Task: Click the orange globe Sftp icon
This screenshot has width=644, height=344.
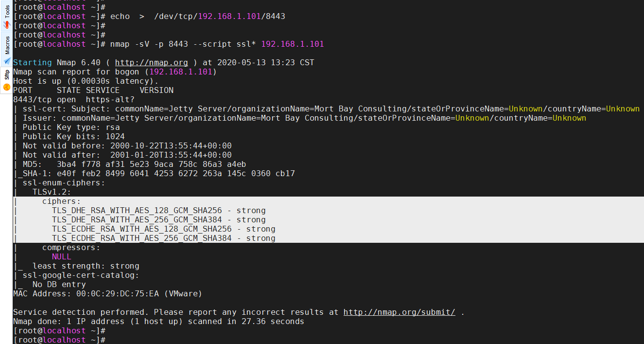Action: (7, 87)
